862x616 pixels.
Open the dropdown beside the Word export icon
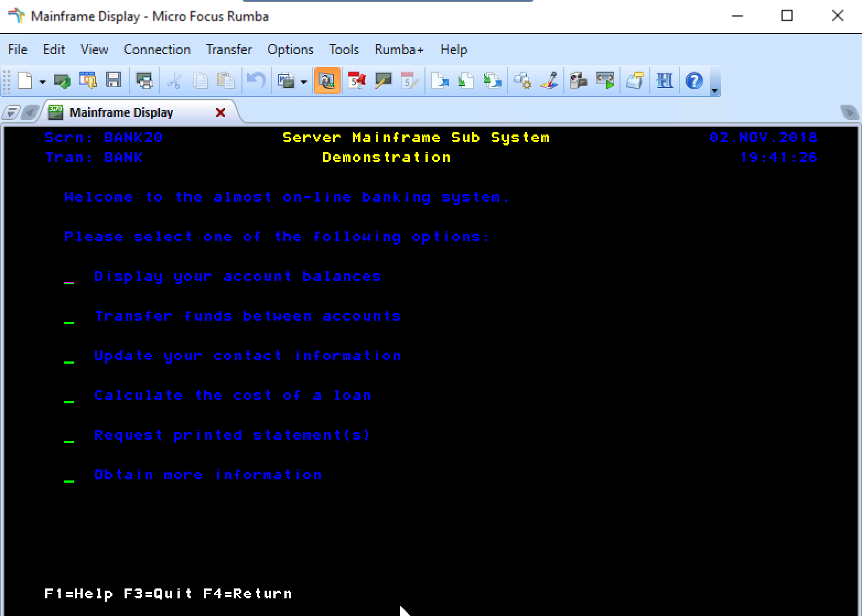[304, 82]
